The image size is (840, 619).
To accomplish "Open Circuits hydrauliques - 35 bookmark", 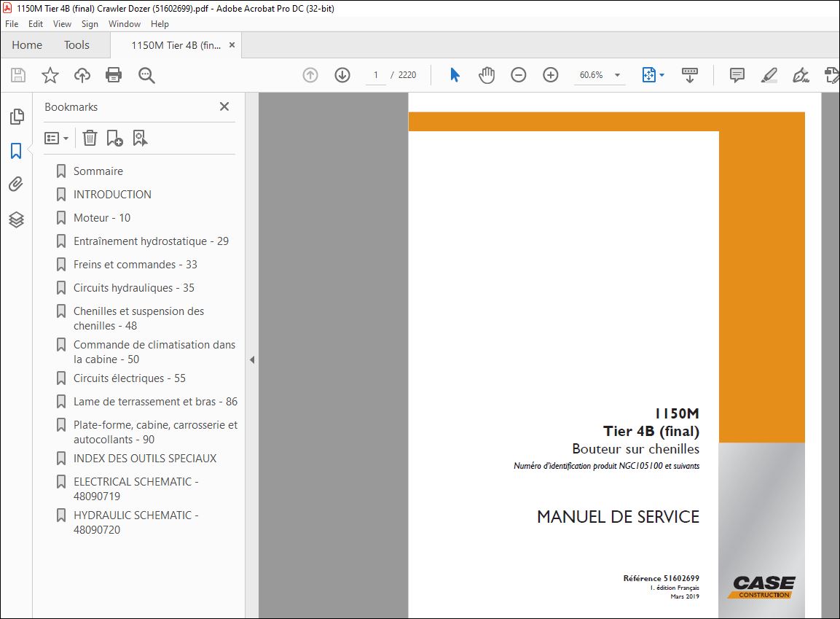I will click(133, 288).
